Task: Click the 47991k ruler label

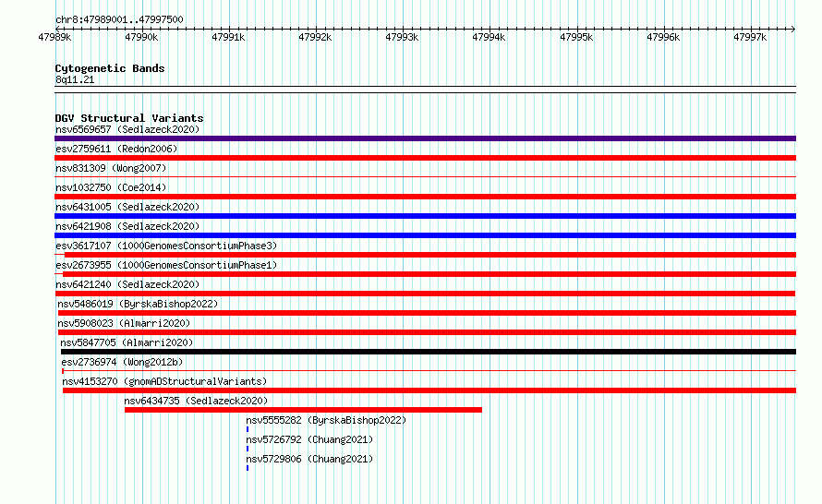Action: point(228,37)
